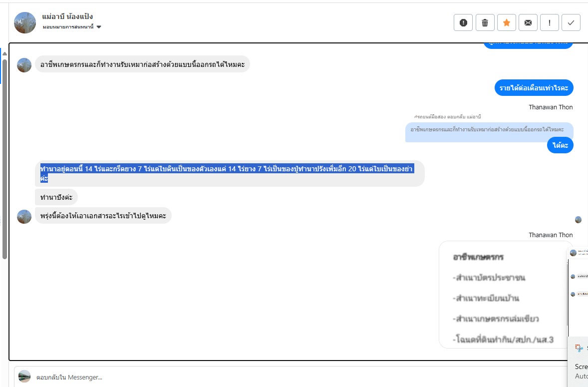Screen dimensions: 588x387
Task: Click Thanawan Thon label under the income question
Action: (x=551, y=107)
